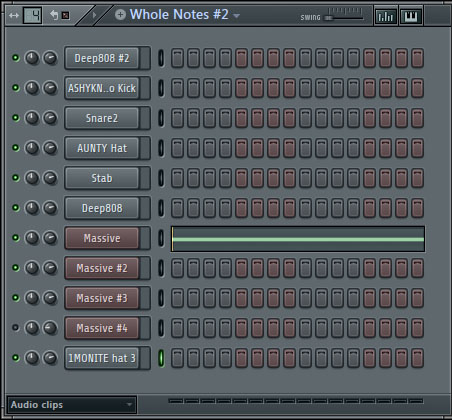
Task: Enable first step of 1MONITE hat 3 row
Action: tap(177, 358)
